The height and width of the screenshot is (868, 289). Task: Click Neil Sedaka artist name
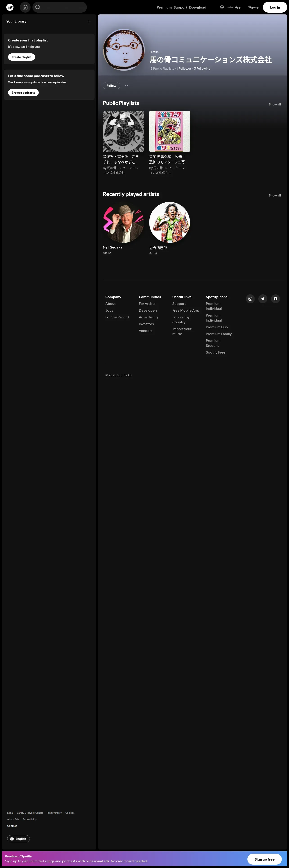[x=112, y=247]
